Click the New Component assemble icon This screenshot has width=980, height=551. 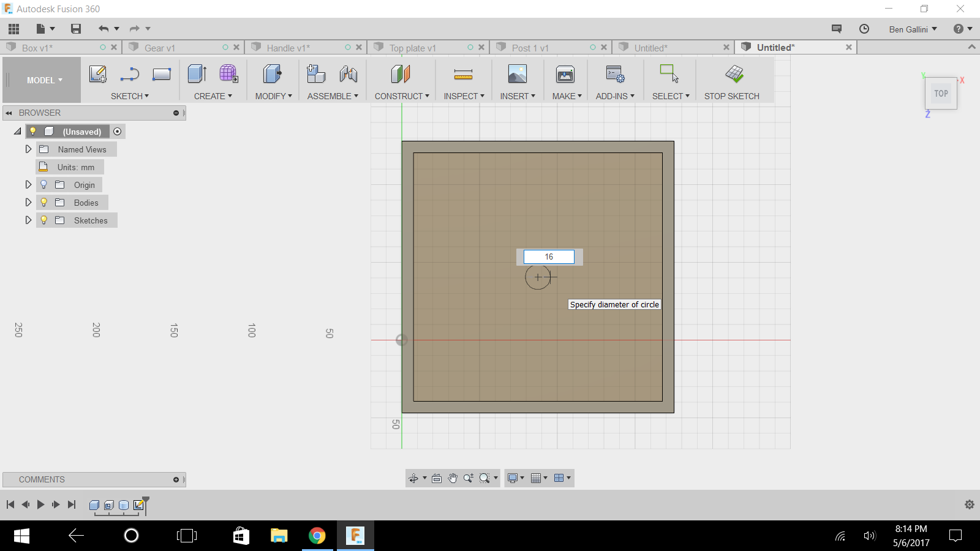[316, 75]
